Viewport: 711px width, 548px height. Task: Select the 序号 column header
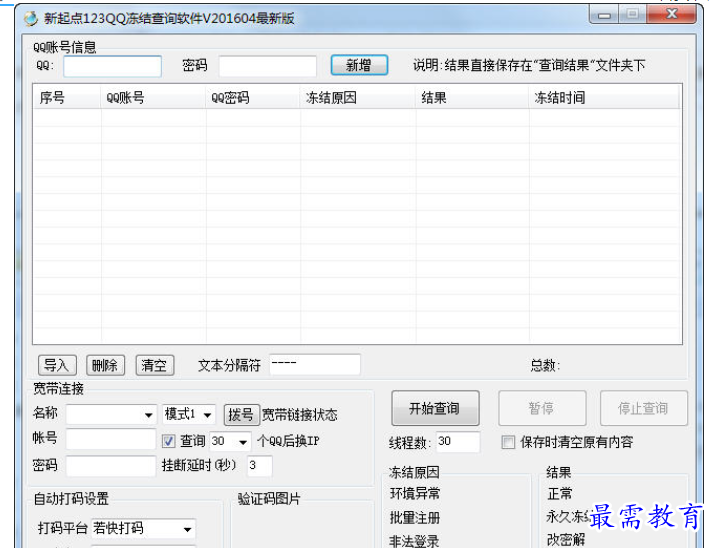coord(67,97)
